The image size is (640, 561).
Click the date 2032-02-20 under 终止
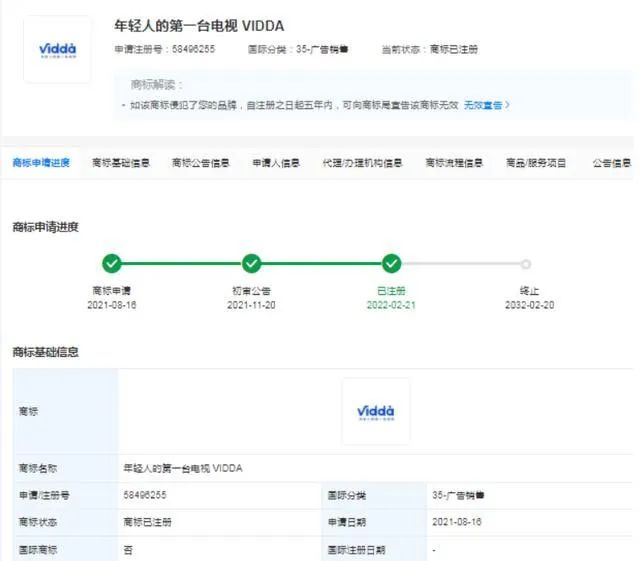pyautogui.click(x=529, y=305)
